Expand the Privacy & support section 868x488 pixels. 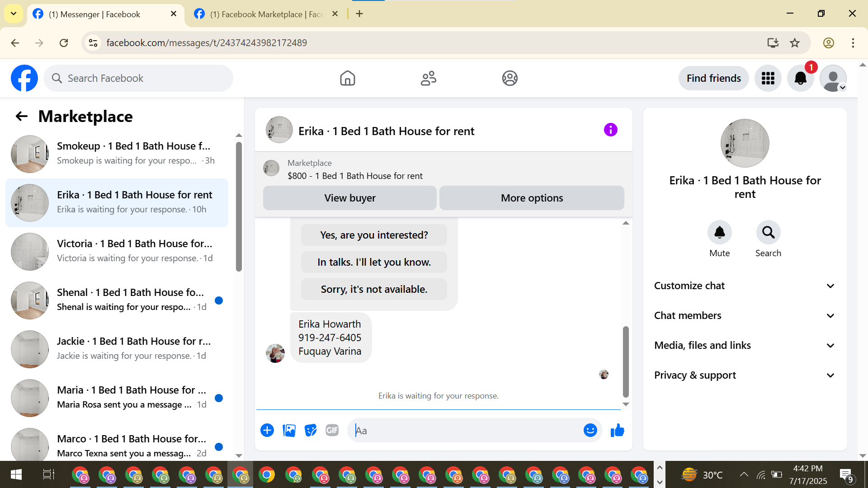tap(745, 375)
